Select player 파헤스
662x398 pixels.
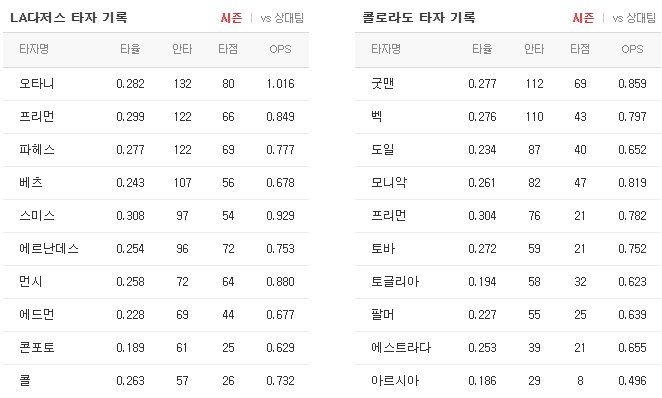point(37,149)
